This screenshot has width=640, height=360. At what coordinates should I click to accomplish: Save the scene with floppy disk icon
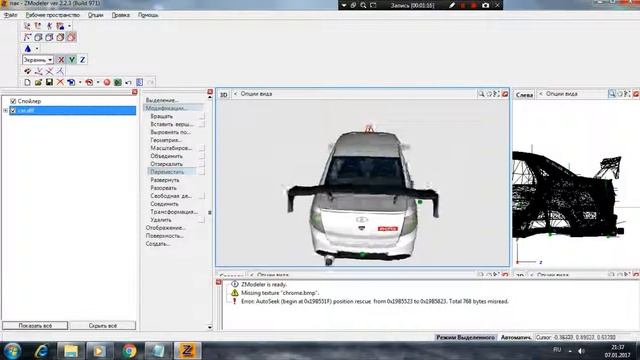click(49, 82)
